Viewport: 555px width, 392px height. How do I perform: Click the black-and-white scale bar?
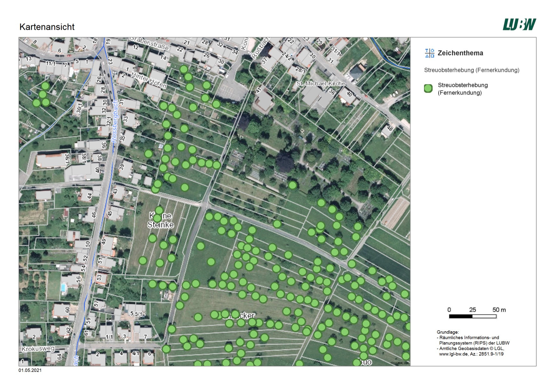coord(473,316)
